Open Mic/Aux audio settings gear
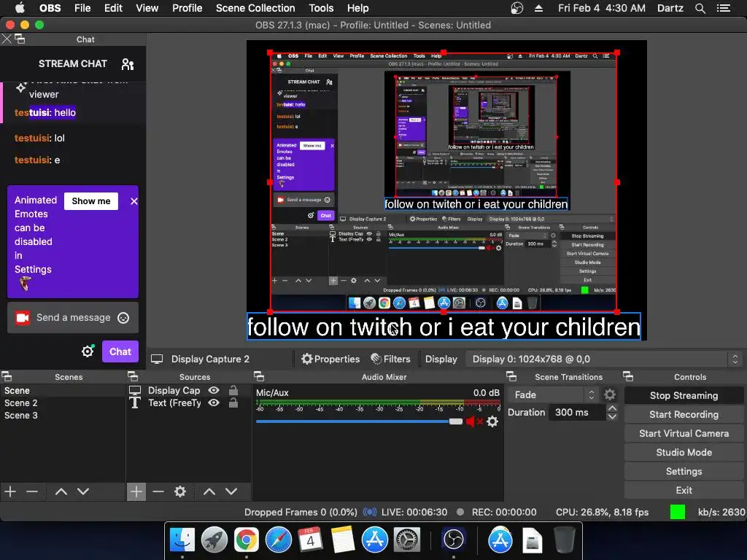 point(492,421)
